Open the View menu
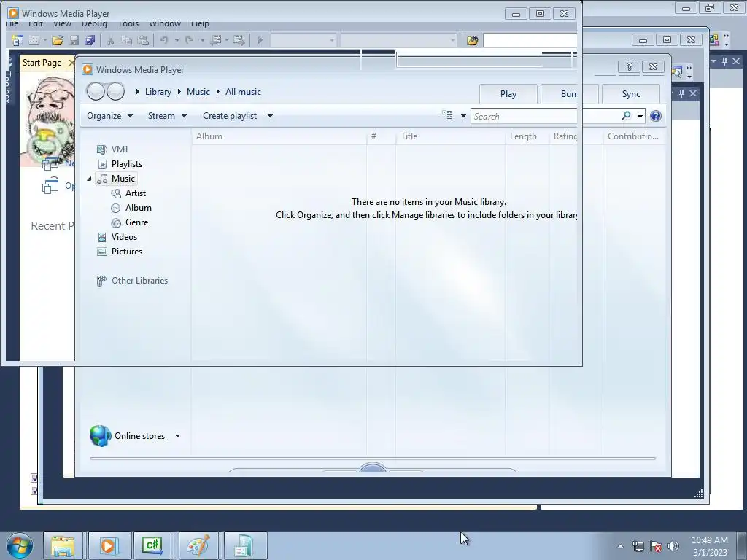The width and height of the screenshot is (747, 560). (62, 23)
